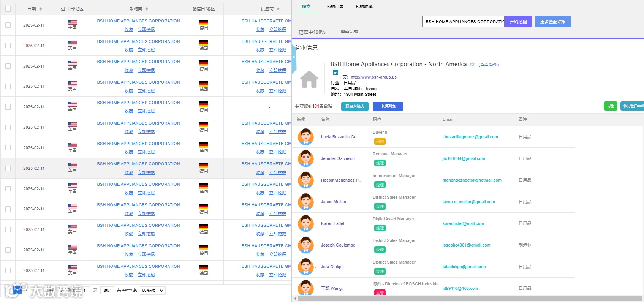Collapse the side panel with blue arrow
This screenshot has height=302, width=644.
[x=294, y=58]
